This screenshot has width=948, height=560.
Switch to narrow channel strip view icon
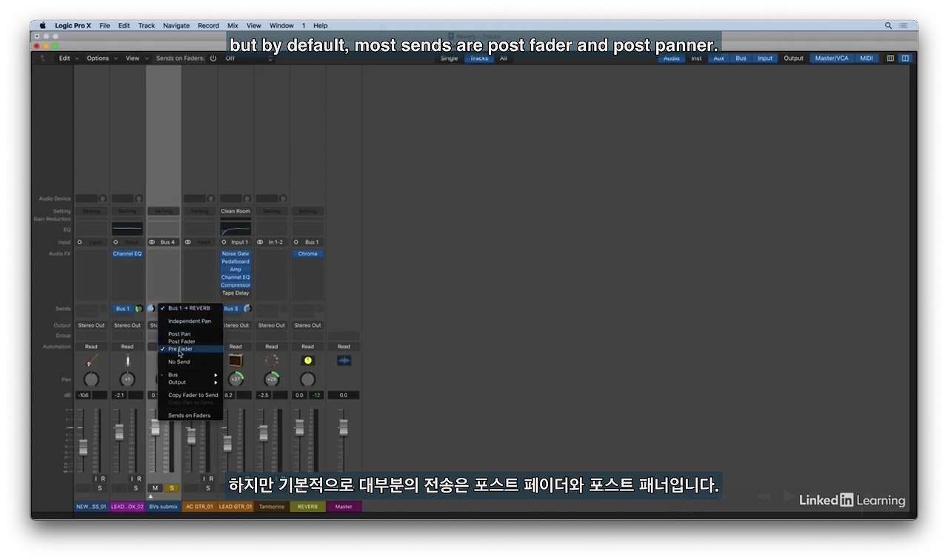pyautogui.click(x=890, y=59)
